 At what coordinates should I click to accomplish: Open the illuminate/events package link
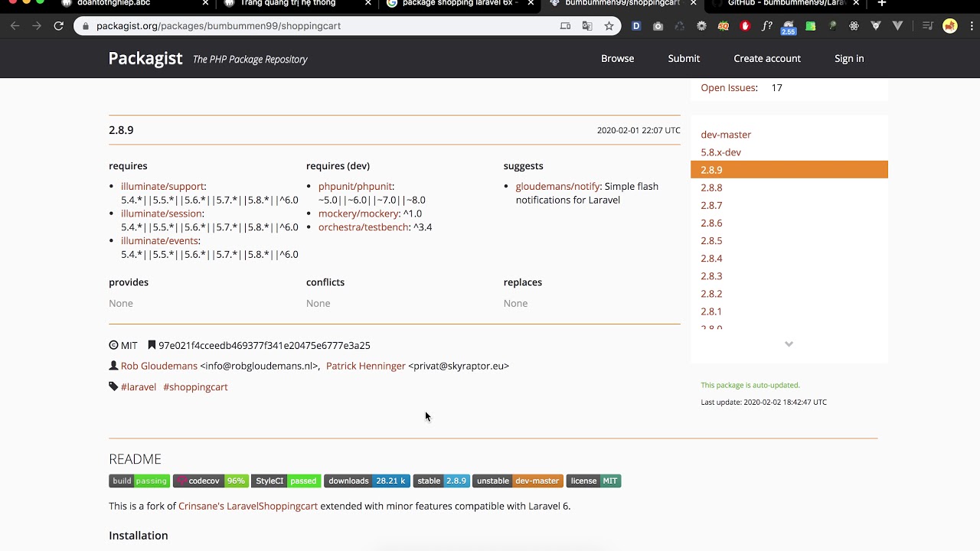(159, 241)
